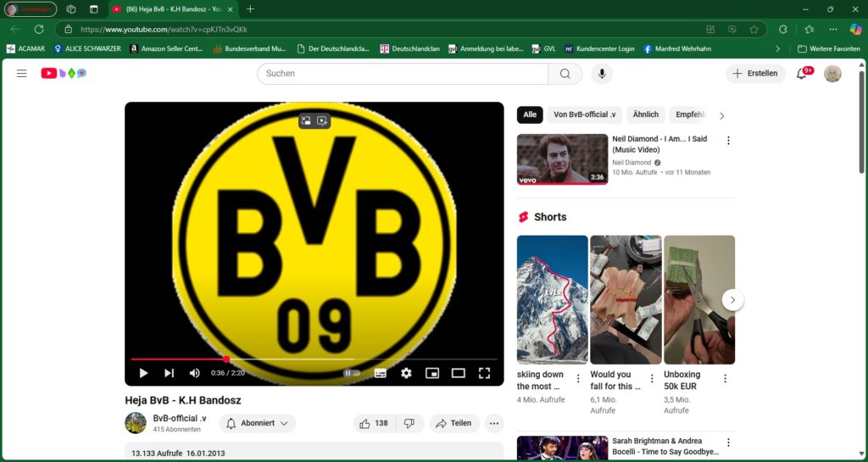Image resolution: width=868 pixels, height=462 pixels.
Task: Enter fullscreen mode
Action: (x=484, y=373)
